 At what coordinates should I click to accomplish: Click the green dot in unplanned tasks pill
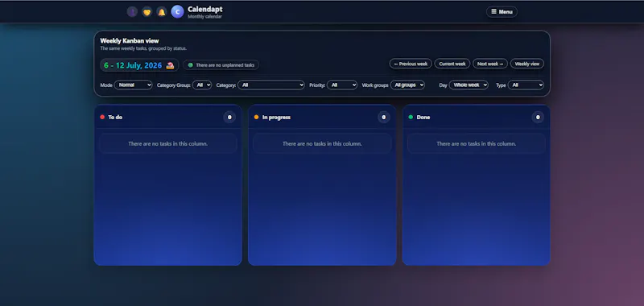click(191, 65)
